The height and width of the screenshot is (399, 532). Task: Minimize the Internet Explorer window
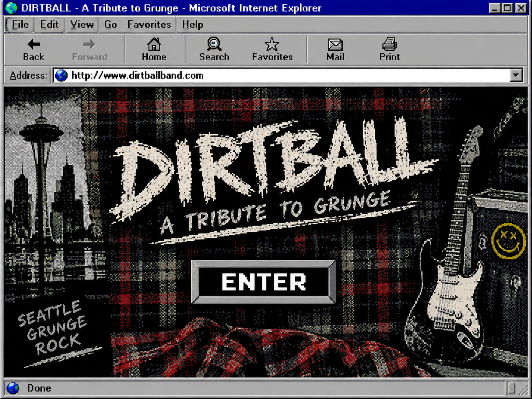(495, 8)
